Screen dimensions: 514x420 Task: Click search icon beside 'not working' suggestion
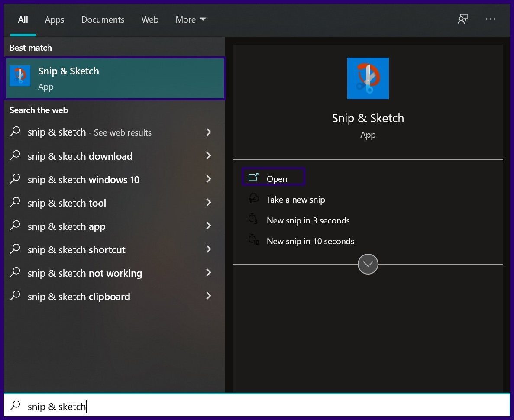click(15, 272)
